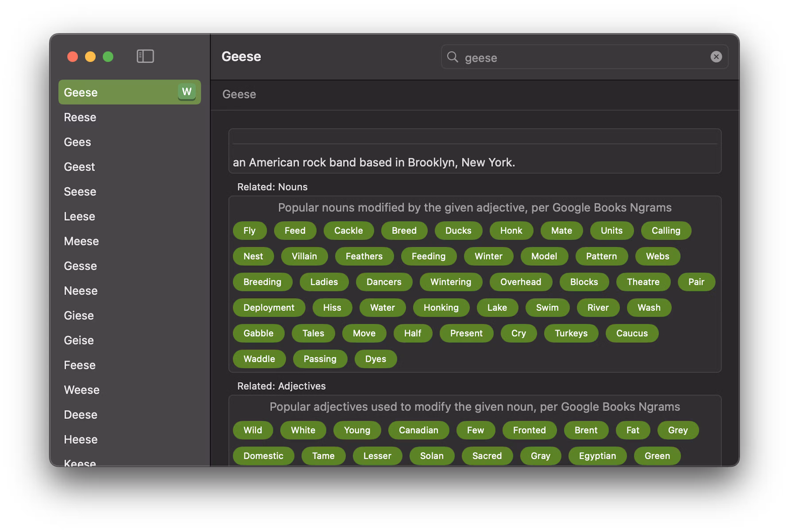Click the Deployment tag

269,308
